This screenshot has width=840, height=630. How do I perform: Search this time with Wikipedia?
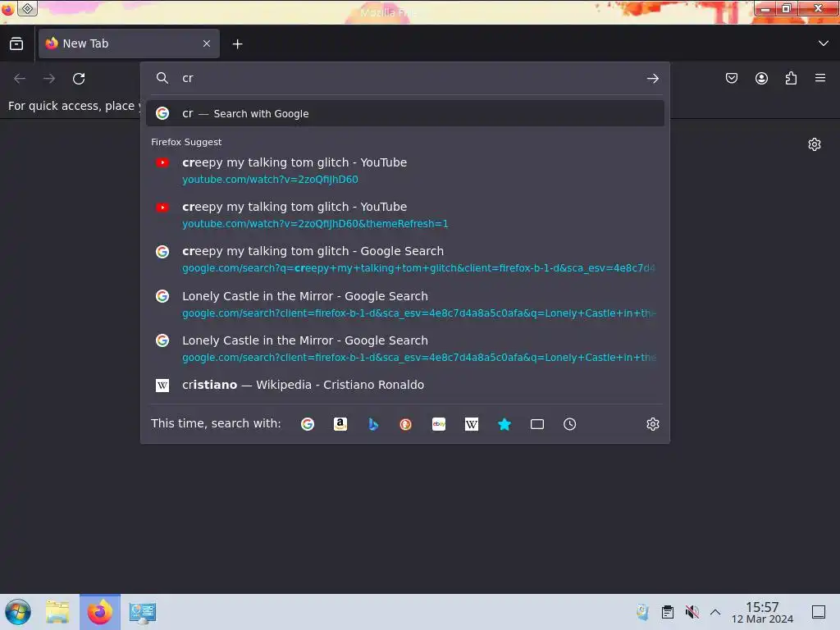pos(472,424)
